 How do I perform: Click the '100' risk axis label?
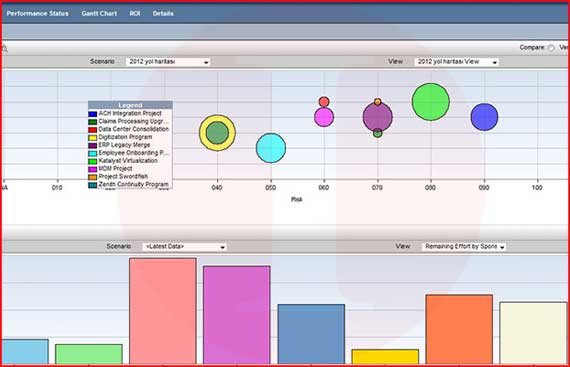(x=537, y=188)
